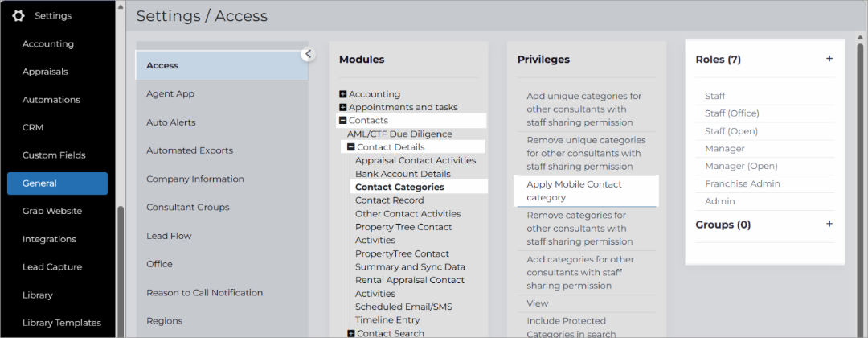This screenshot has height=338, width=868.
Task: Select Appraisal Contact Activities module
Action: click(416, 160)
